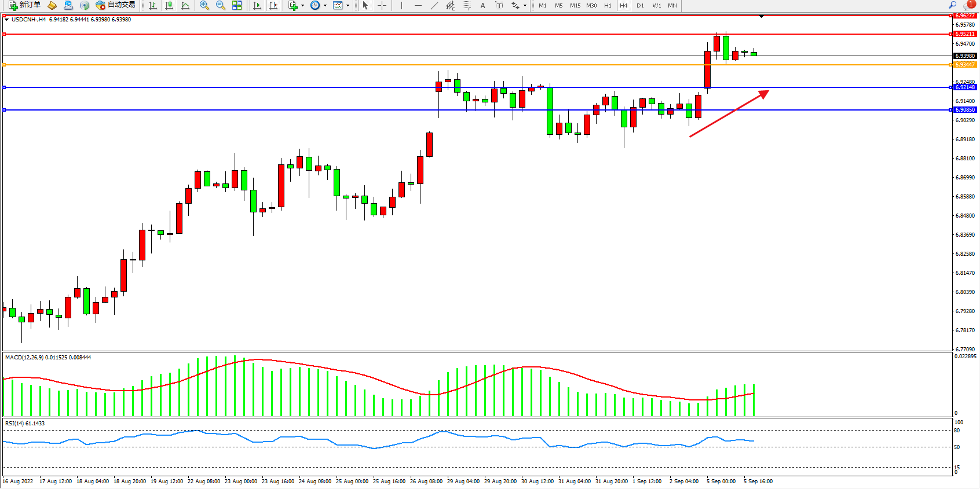Screen dimensions: 980x489
Task: Switch to the D1 timeframe
Action: point(640,5)
